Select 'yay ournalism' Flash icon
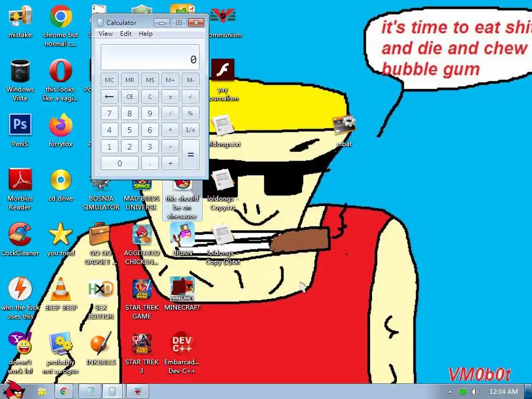This screenshot has height=399, width=532. [x=222, y=80]
